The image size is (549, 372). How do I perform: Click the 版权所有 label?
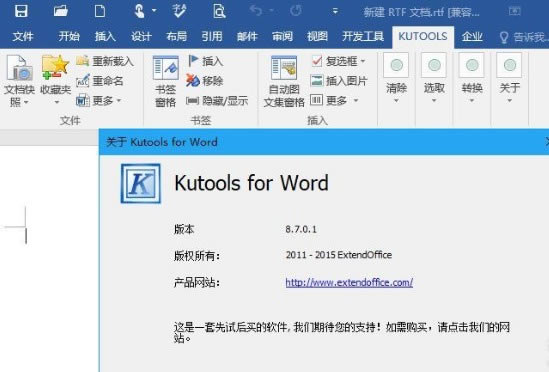coord(197,256)
